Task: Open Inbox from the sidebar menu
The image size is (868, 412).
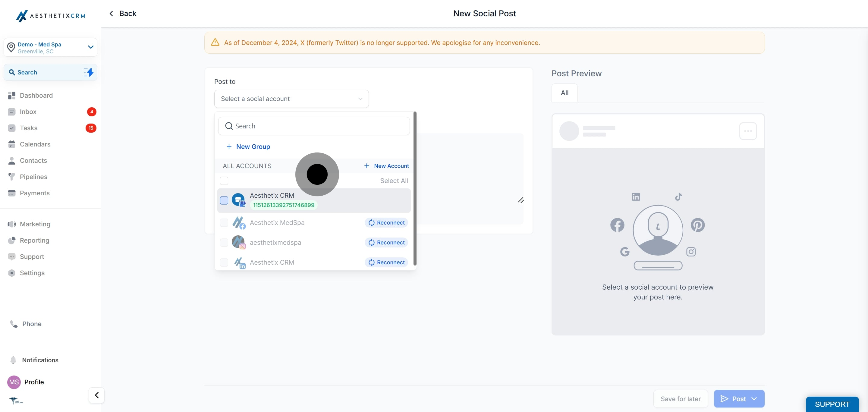Action: 28,112
